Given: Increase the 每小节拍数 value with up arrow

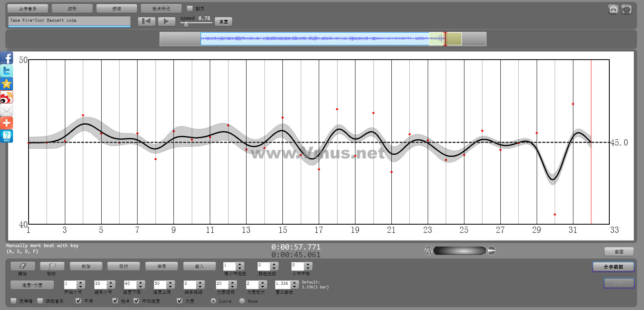Looking at the screenshot, I should (240, 264).
